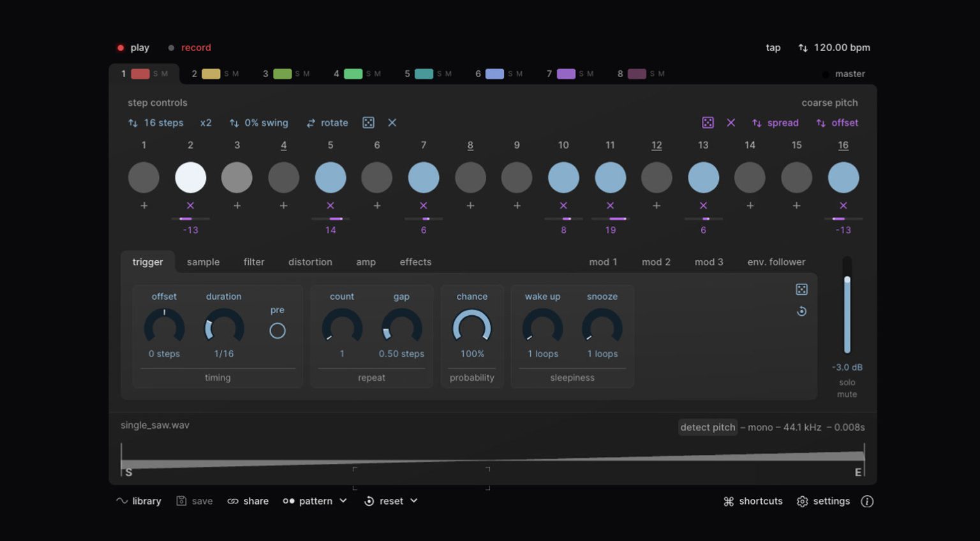This screenshot has height=541, width=980.
Task: Click the detect pitch button
Action: 708,427
